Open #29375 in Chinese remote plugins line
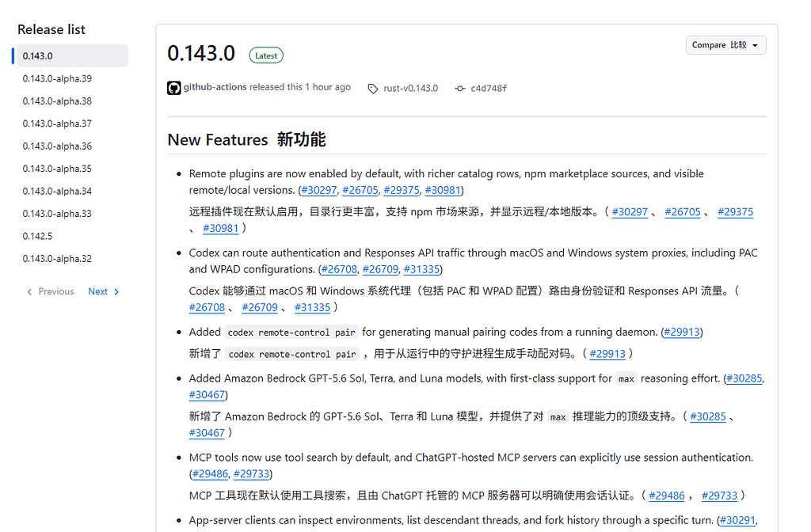Screen dimensions: 811x532 [x=735, y=212]
